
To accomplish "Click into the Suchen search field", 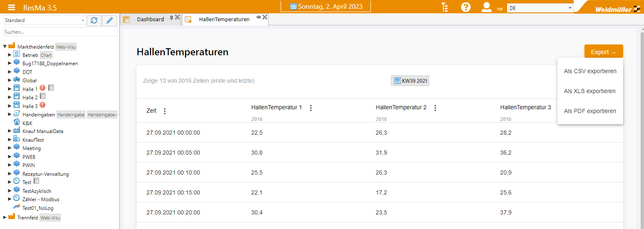I will click(60, 32).
